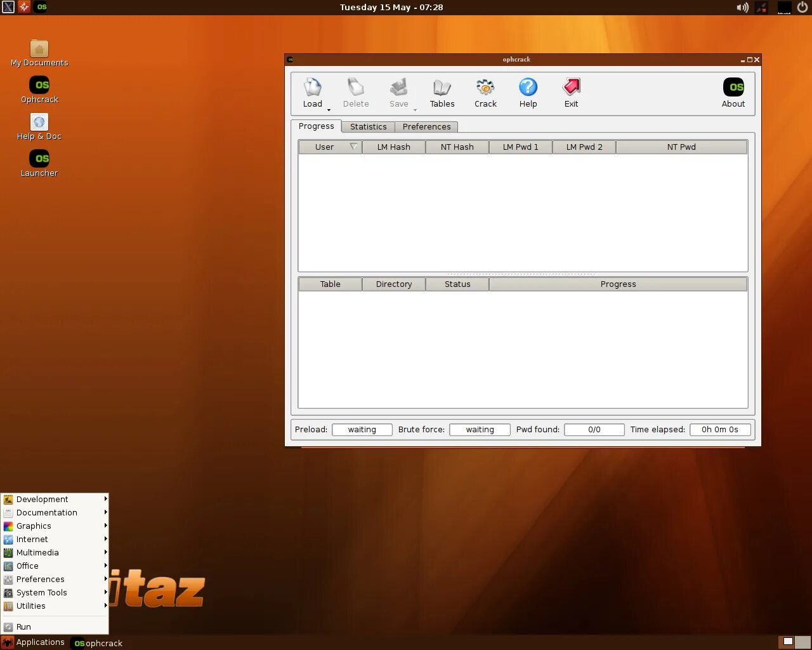The width and height of the screenshot is (812, 650).
Task: Click the Applications menu button
Action: coord(34,642)
